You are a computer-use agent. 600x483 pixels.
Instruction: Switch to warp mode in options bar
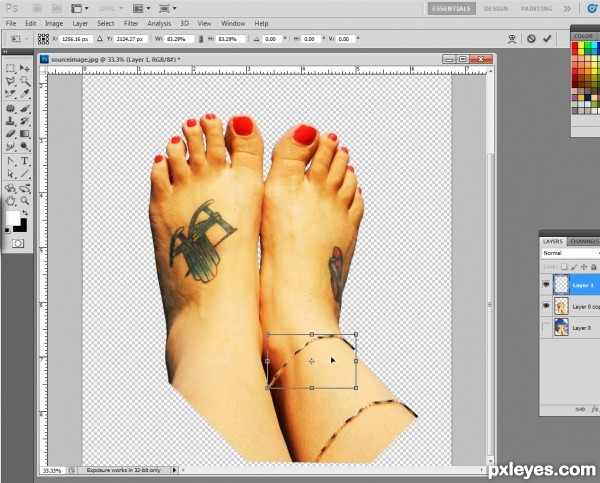(512, 39)
